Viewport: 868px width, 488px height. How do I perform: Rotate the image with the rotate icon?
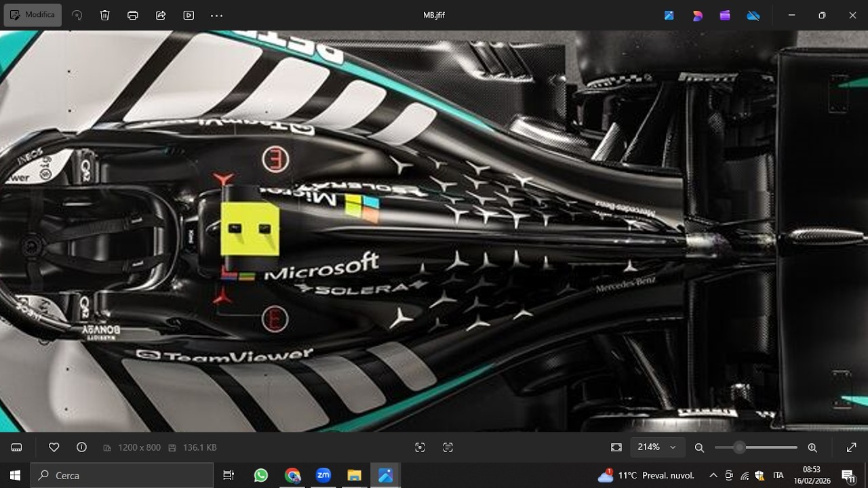[77, 15]
